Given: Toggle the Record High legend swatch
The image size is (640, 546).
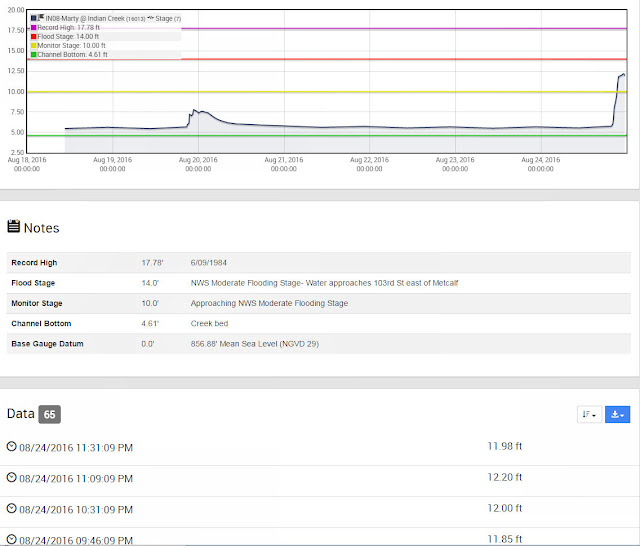Looking at the screenshot, I should pyautogui.click(x=34, y=28).
